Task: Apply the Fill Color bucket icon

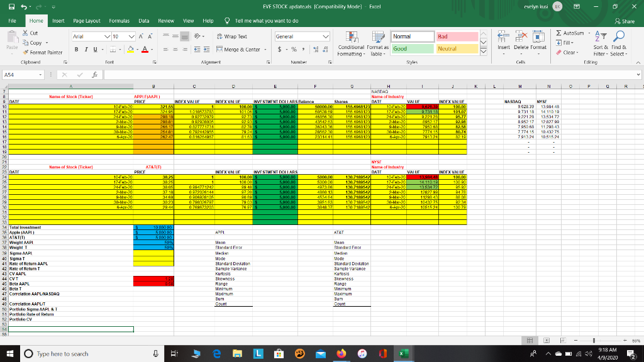Action: [131, 50]
